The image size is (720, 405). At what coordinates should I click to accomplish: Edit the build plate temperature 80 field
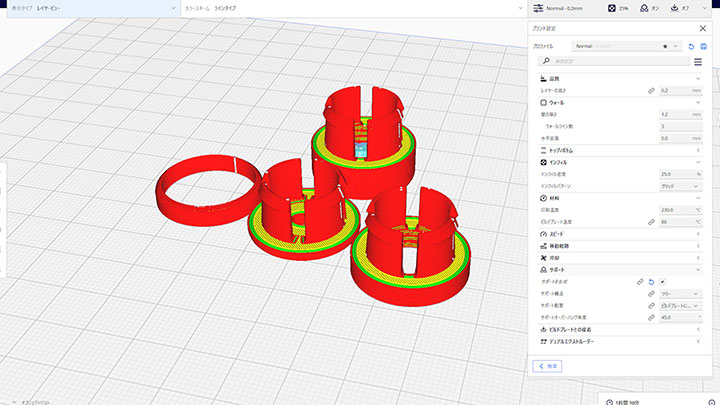(x=681, y=222)
